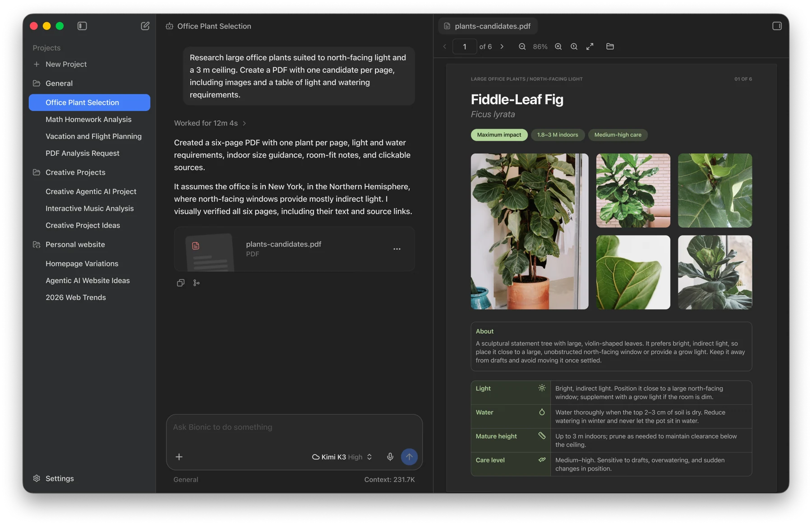The height and width of the screenshot is (525, 812).
Task: Toggle the left sidebar panel icon
Action: pos(82,26)
